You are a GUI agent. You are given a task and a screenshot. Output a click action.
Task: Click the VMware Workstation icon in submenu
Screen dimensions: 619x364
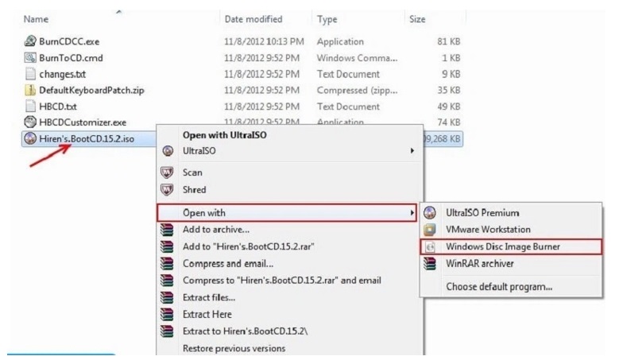[x=430, y=230]
